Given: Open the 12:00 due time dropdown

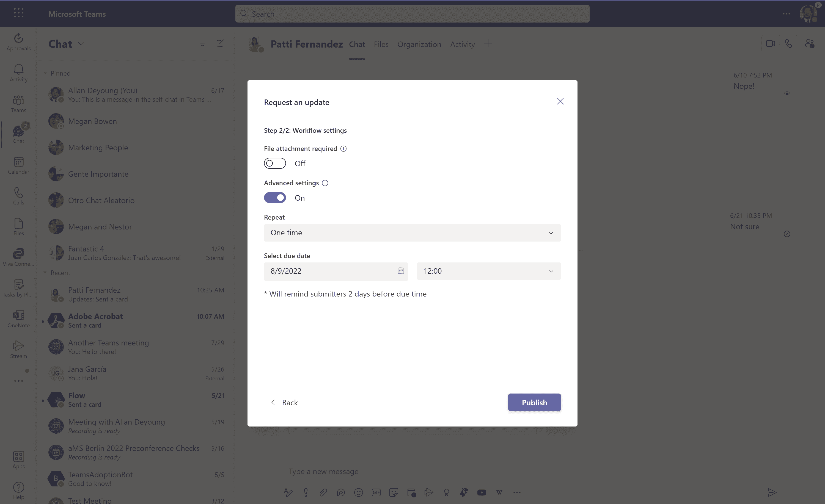Looking at the screenshot, I should point(489,271).
